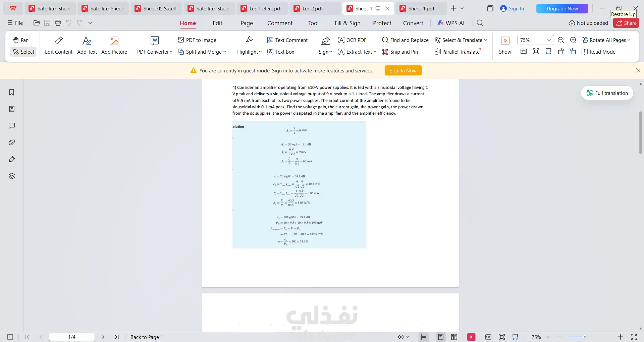Toggle the navigation pane in the status bar
This screenshot has width=644, height=342.
[x=10, y=337]
